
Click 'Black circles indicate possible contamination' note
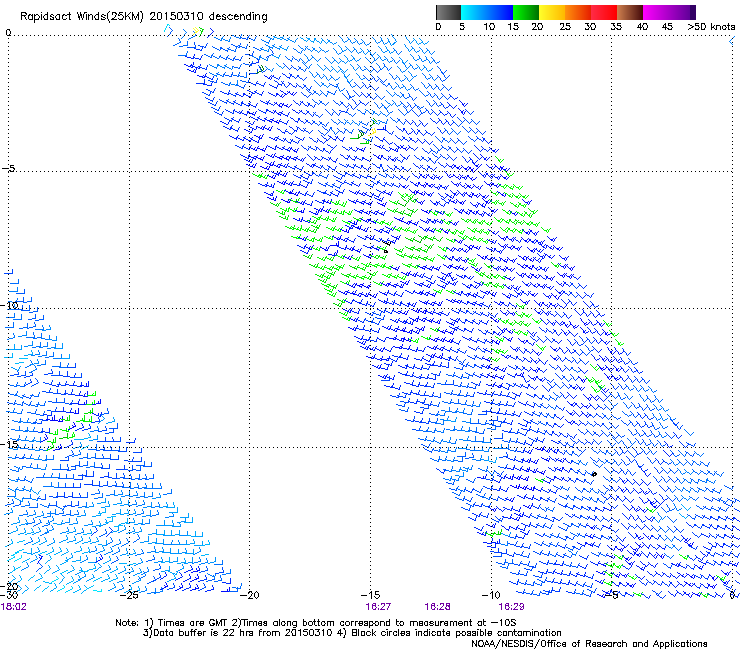456,633
